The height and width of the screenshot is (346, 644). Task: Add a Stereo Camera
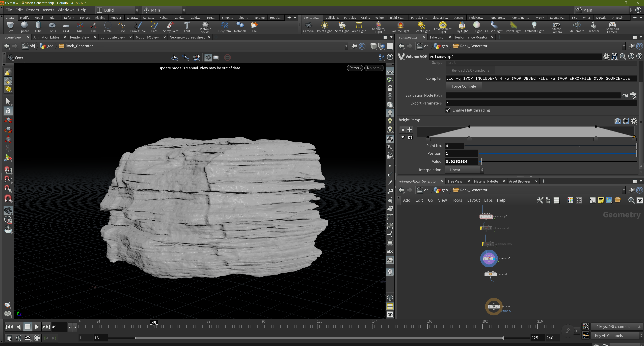[556, 27]
